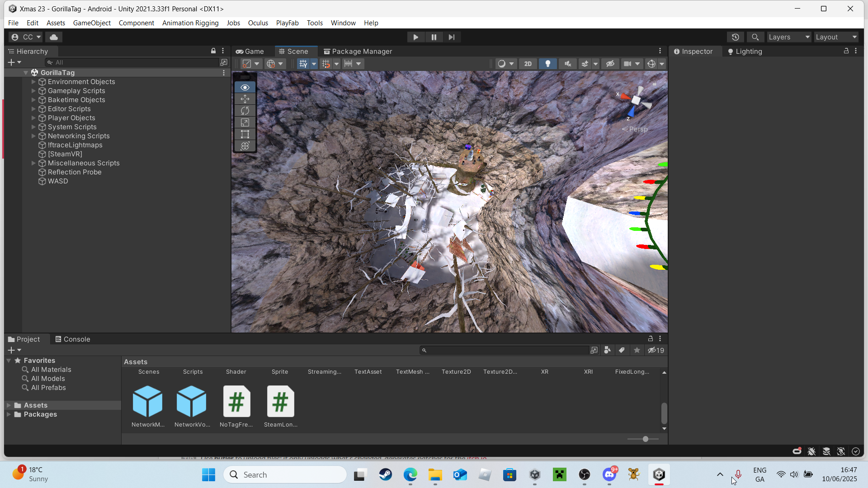This screenshot has height=488, width=868.
Task: Switch to the Console tab
Action: 72,339
